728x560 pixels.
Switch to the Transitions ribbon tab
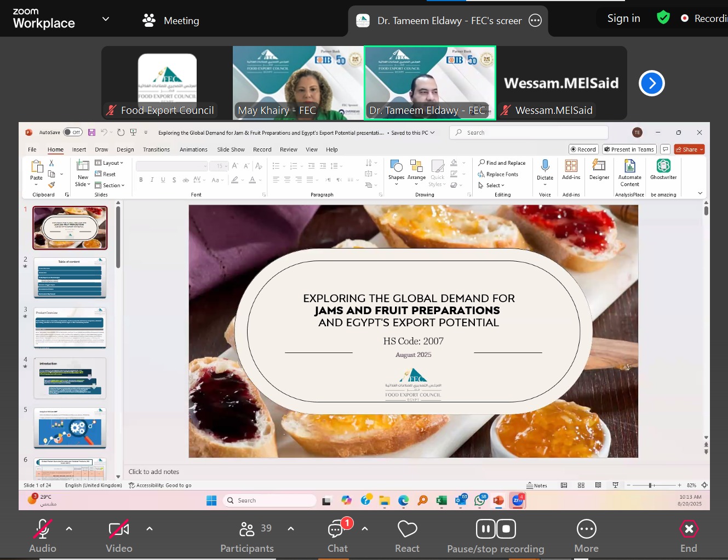(x=156, y=149)
